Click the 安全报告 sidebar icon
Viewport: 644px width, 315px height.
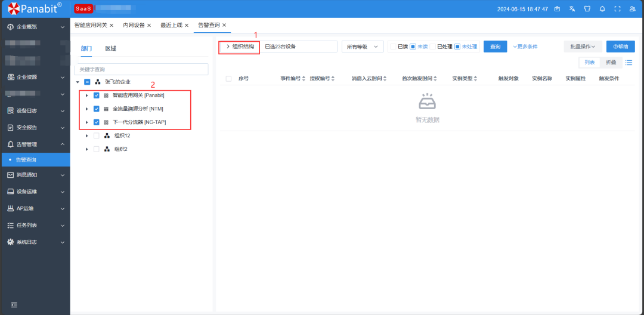pyautogui.click(x=11, y=127)
